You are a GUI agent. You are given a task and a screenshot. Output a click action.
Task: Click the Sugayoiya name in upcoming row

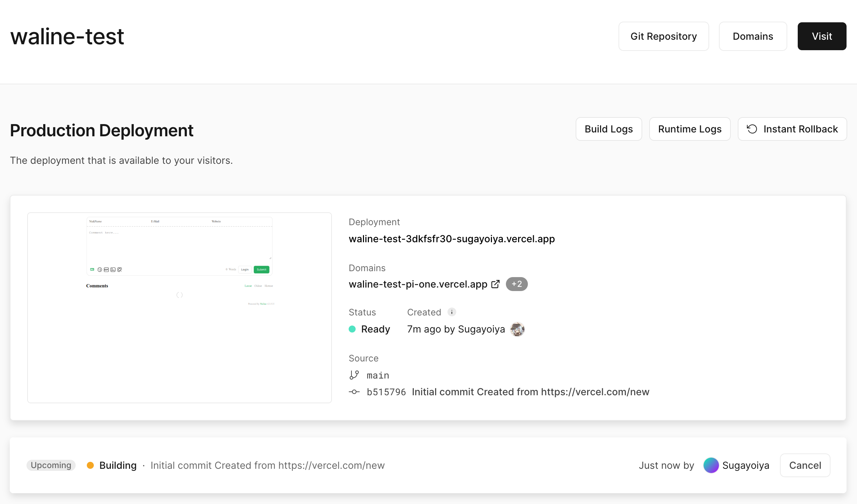746,465
